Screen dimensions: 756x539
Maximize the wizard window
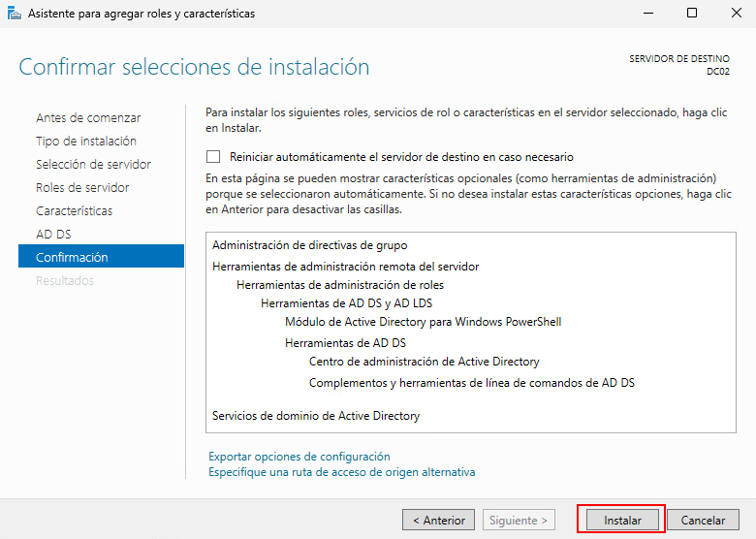click(691, 14)
